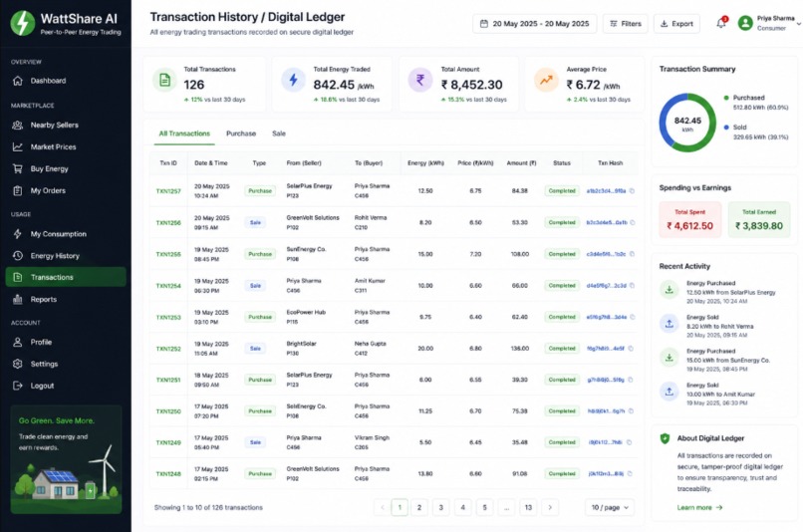The width and height of the screenshot is (803, 532).
Task: Click the Total Amount rupee icon
Action: 420,81
